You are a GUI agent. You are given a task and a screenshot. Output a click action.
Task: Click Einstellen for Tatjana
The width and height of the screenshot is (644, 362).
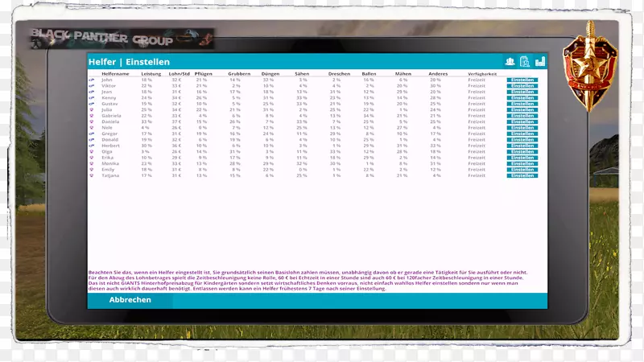(522, 175)
